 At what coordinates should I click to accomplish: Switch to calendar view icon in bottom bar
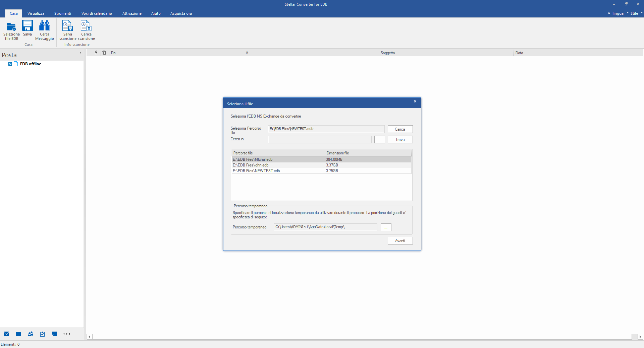[x=18, y=334]
